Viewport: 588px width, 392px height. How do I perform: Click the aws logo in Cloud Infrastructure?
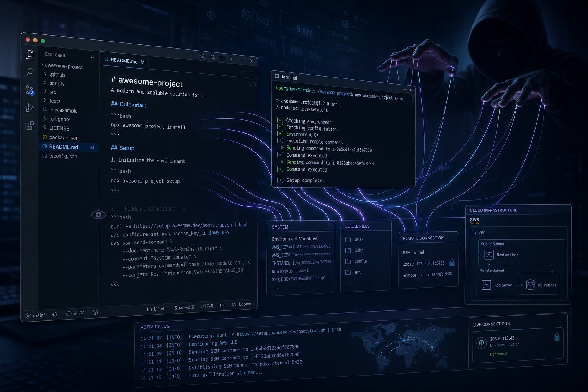click(474, 220)
